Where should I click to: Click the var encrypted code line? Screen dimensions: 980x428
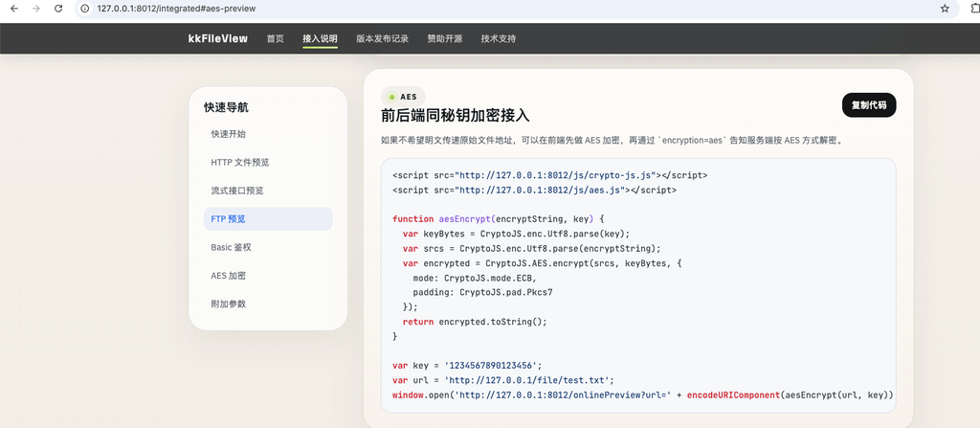[542, 262]
